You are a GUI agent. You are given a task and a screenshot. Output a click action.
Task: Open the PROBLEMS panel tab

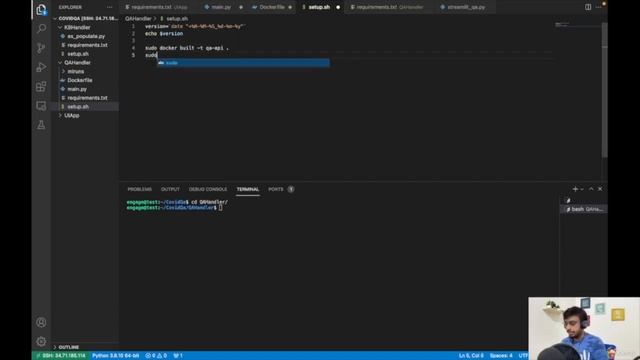pyautogui.click(x=140, y=189)
